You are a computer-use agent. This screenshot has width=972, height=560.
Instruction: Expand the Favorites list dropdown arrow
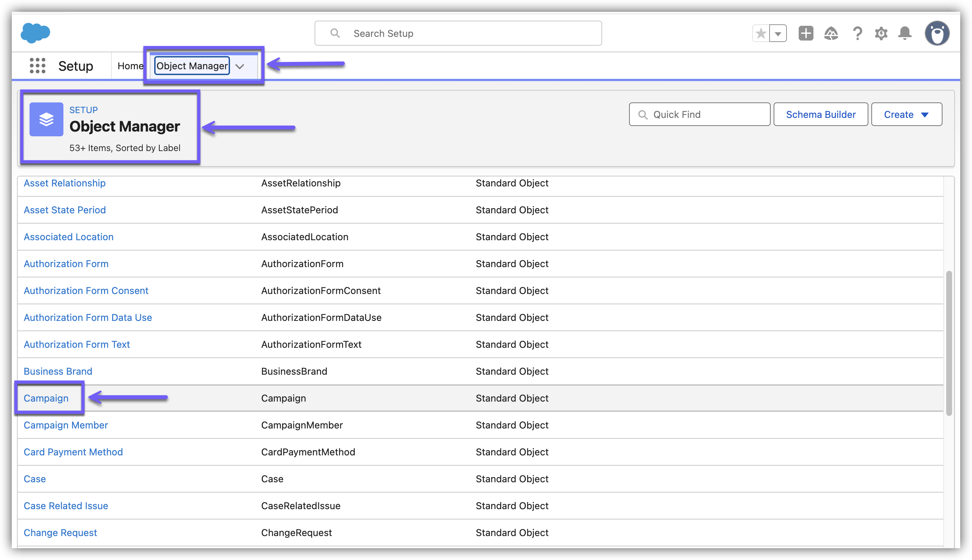[x=778, y=34]
